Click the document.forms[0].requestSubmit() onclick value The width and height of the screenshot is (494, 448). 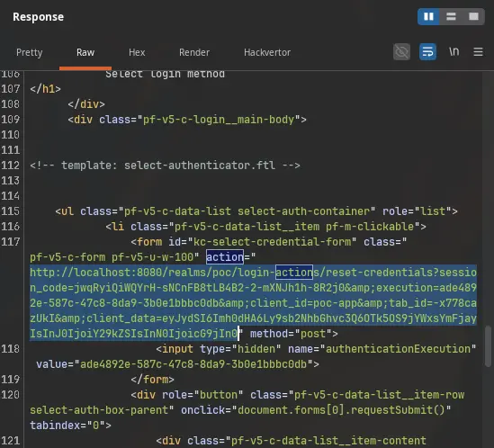341,410
